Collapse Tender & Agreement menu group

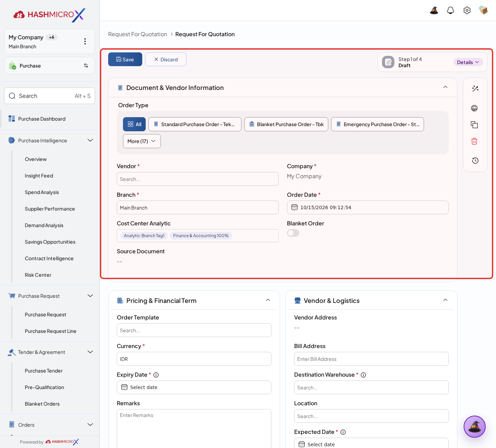click(x=90, y=352)
